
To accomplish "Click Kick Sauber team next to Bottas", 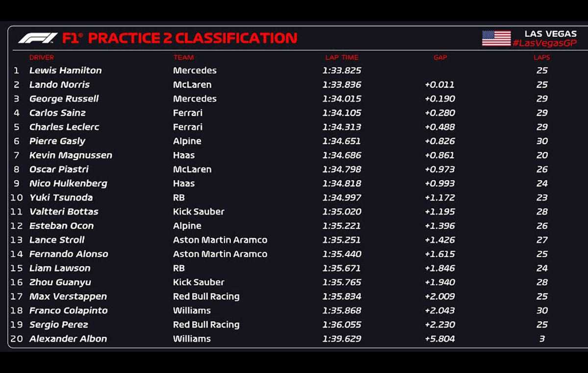I will pos(198,212).
